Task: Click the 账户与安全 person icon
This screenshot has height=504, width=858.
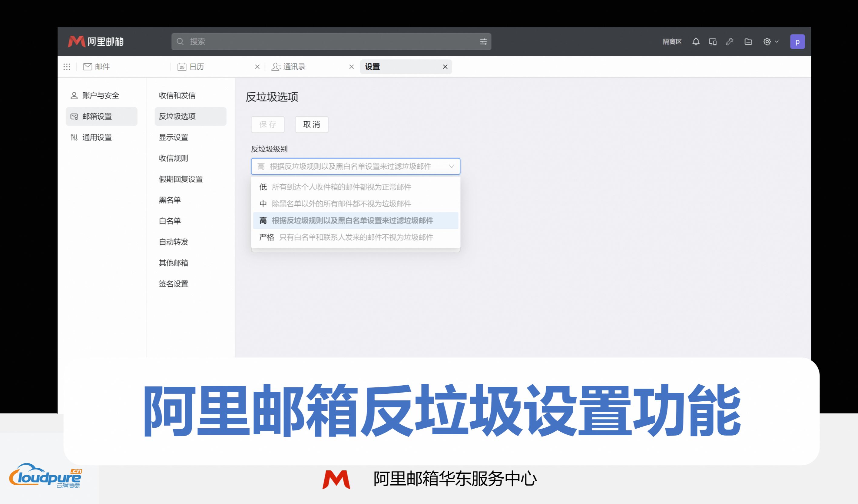Action: (74, 96)
